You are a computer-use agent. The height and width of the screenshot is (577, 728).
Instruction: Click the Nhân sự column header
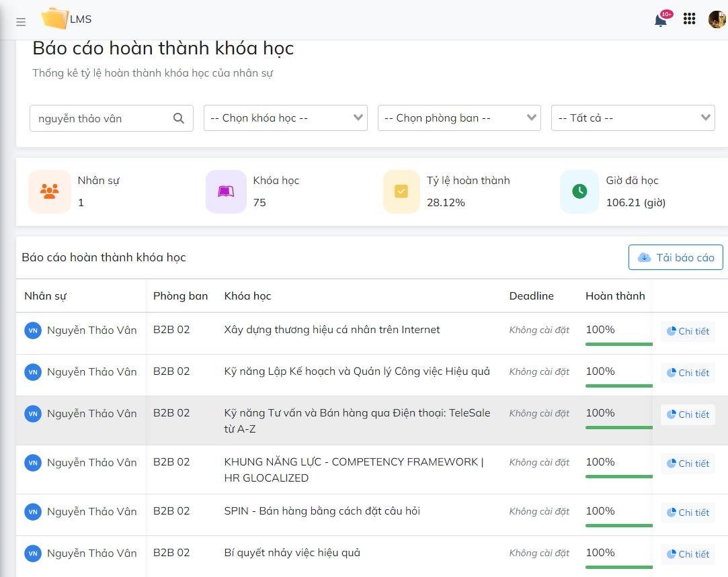[45, 296]
